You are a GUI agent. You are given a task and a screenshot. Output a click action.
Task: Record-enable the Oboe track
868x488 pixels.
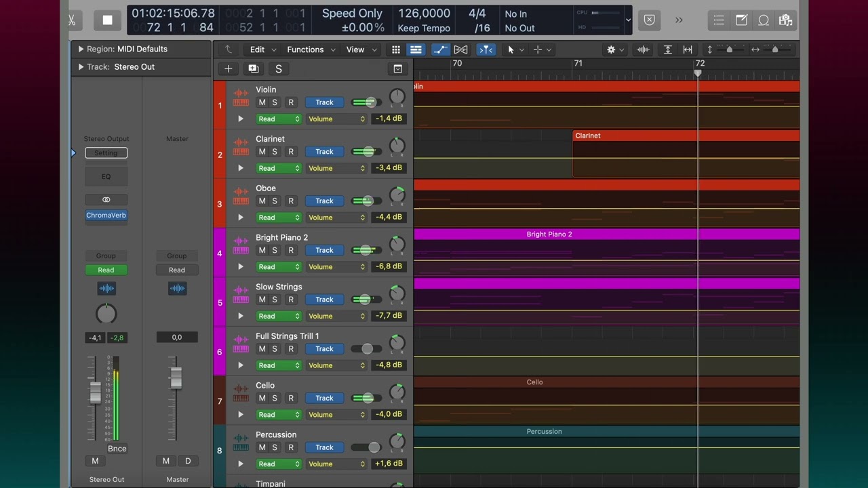291,201
